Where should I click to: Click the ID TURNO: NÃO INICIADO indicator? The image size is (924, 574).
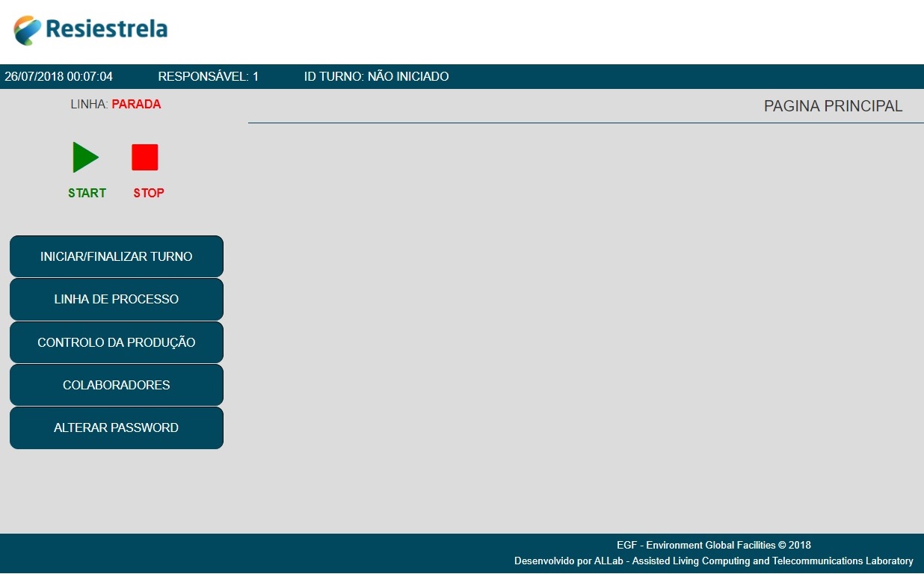(376, 76)
